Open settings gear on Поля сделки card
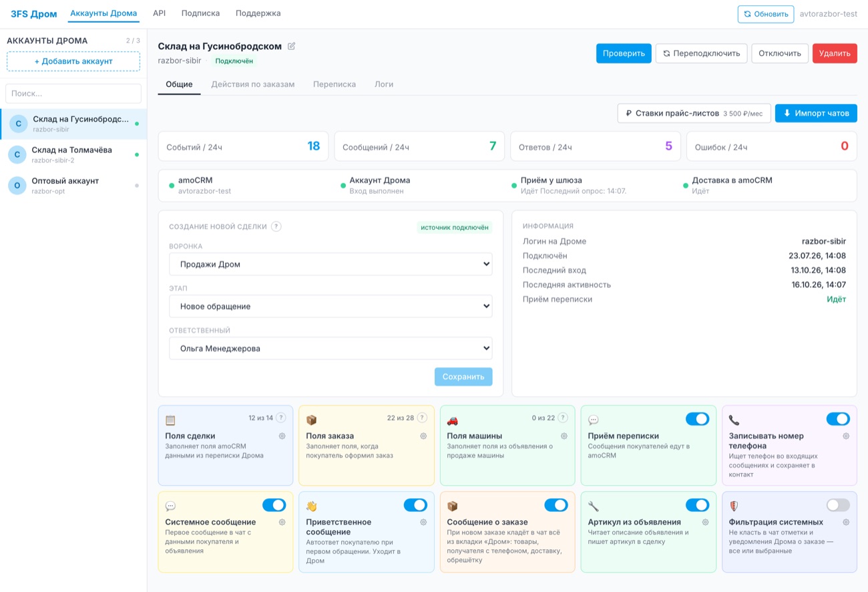The image size is (868, 592). (x=282, y=436)
